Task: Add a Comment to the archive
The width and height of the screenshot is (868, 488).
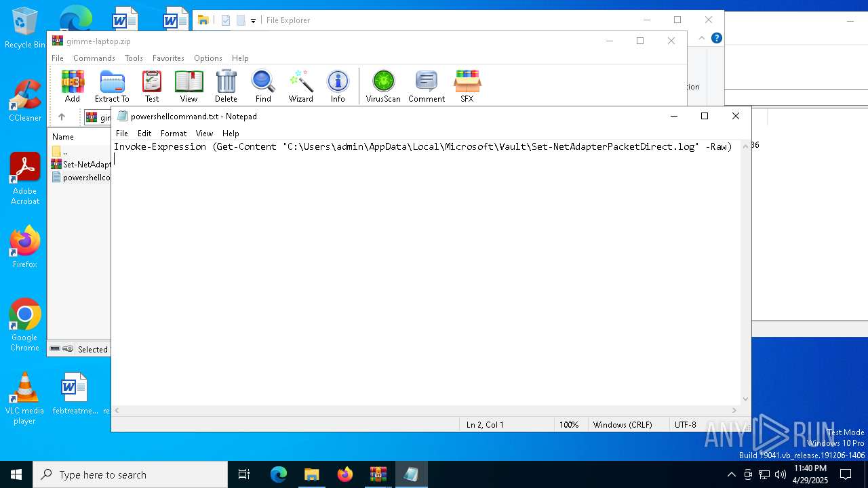Action: click(427, 86)
